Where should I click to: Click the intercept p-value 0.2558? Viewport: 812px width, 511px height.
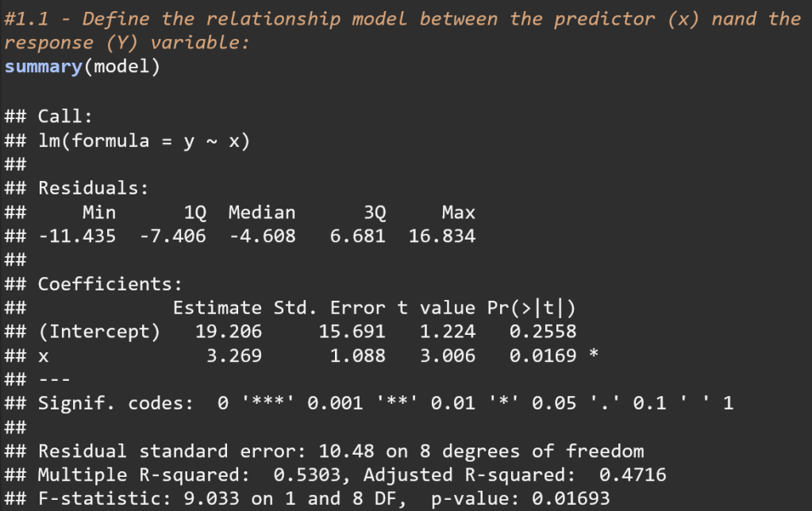click(x=543, y=331)
